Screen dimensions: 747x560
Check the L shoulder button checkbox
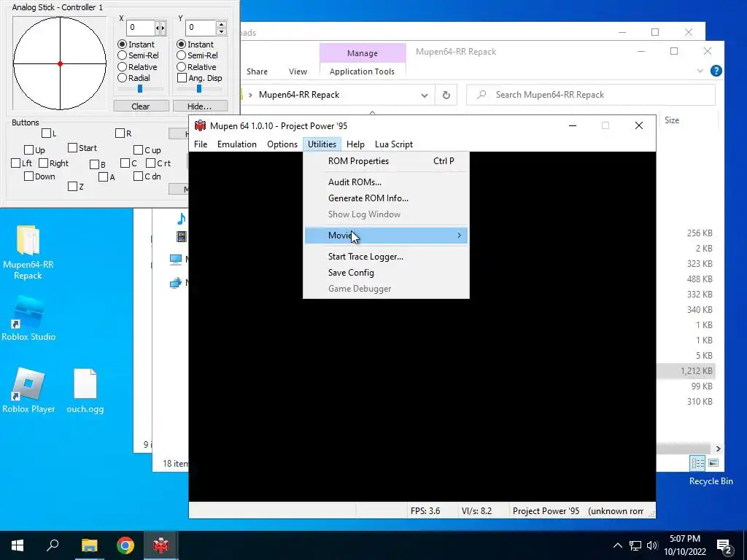coord(46,133)
